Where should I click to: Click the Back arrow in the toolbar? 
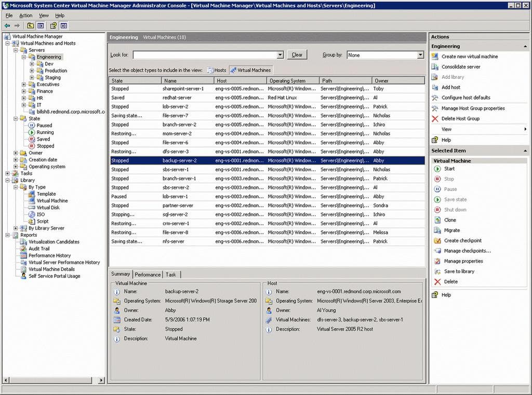7,25
